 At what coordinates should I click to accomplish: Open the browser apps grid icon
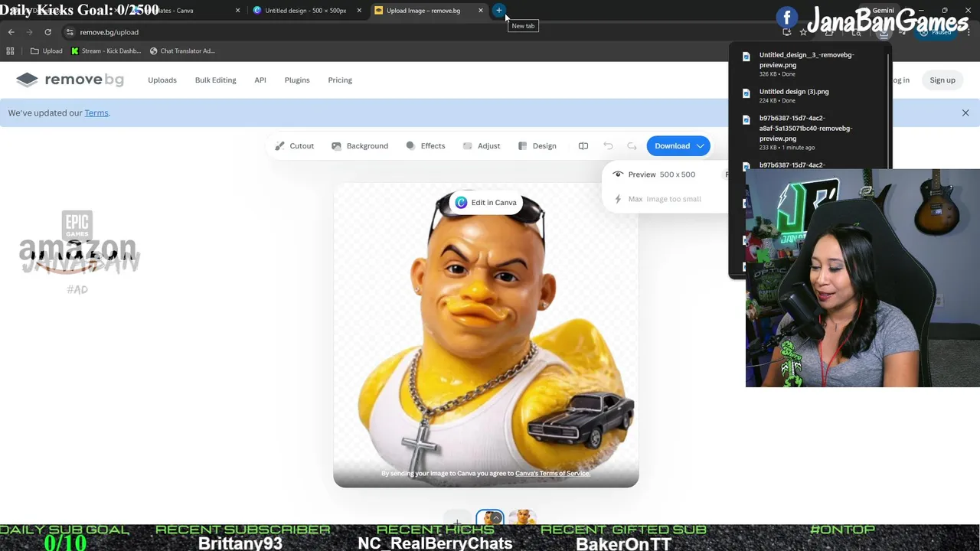tap(10, 51)
